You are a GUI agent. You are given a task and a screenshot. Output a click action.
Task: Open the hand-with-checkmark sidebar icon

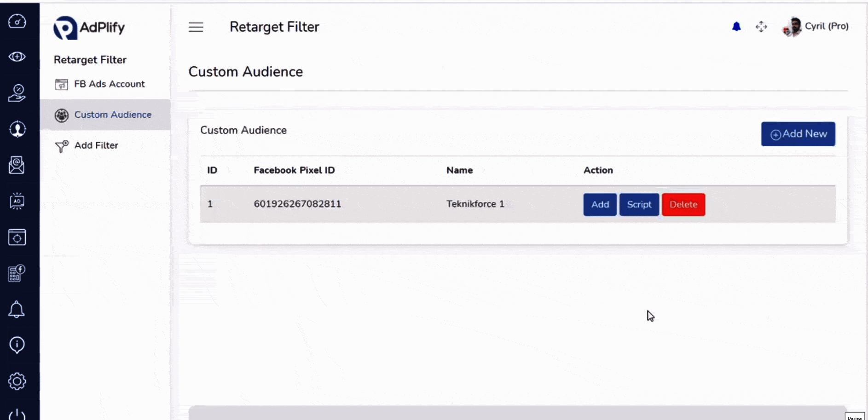(17, 92)
